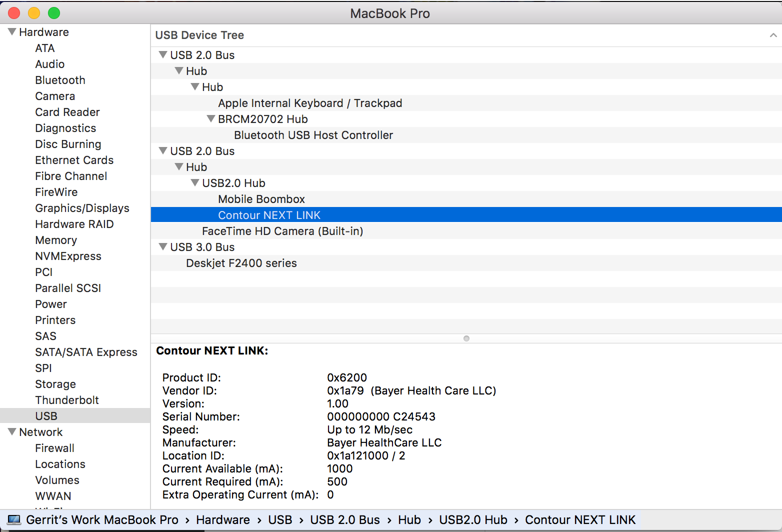Open the Power information category
This screenshot has width=782, height=532.
[51, 304]
